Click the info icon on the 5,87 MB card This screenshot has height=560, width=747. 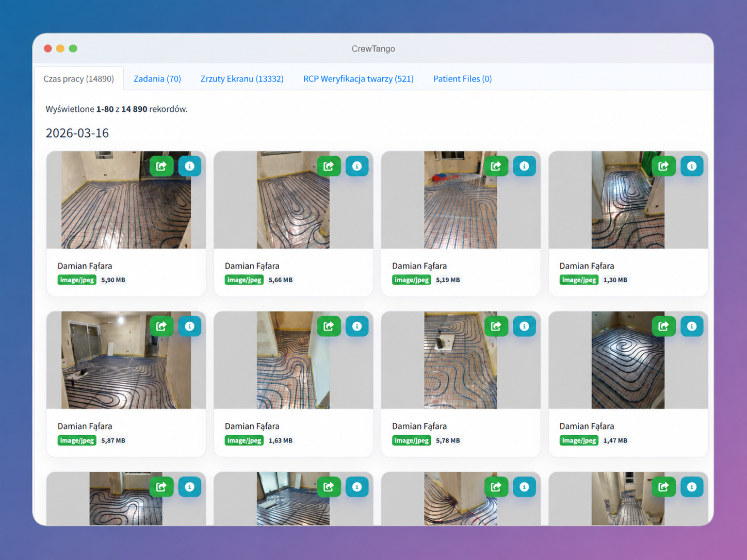tap(190, 326)
